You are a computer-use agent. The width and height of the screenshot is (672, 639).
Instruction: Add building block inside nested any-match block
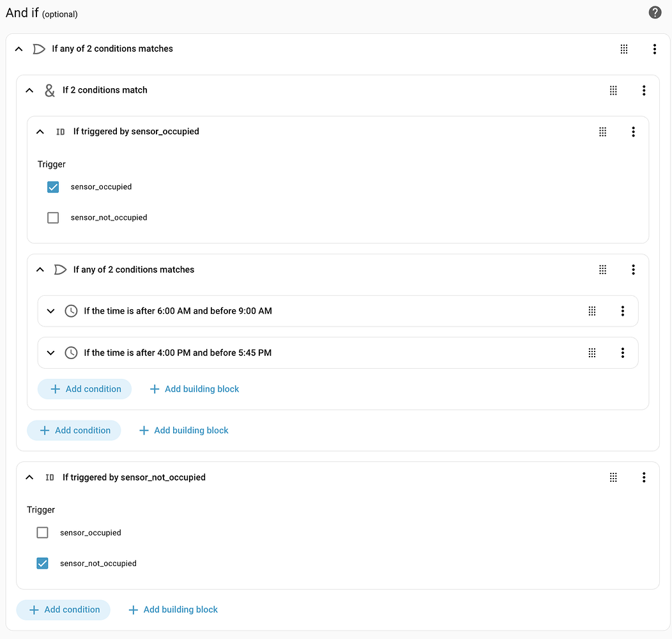194,389
